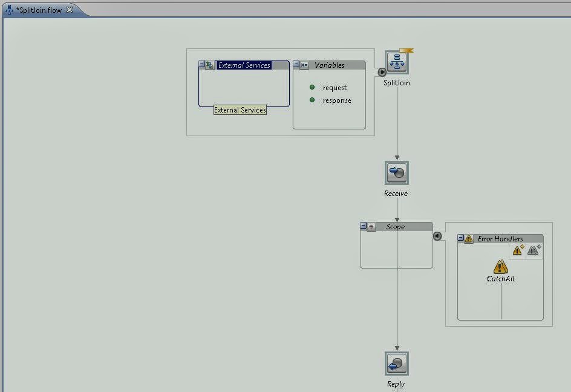The image size is (571, 392).
Task: Select the SplitJoin start node icon
Action: point(397,62)
